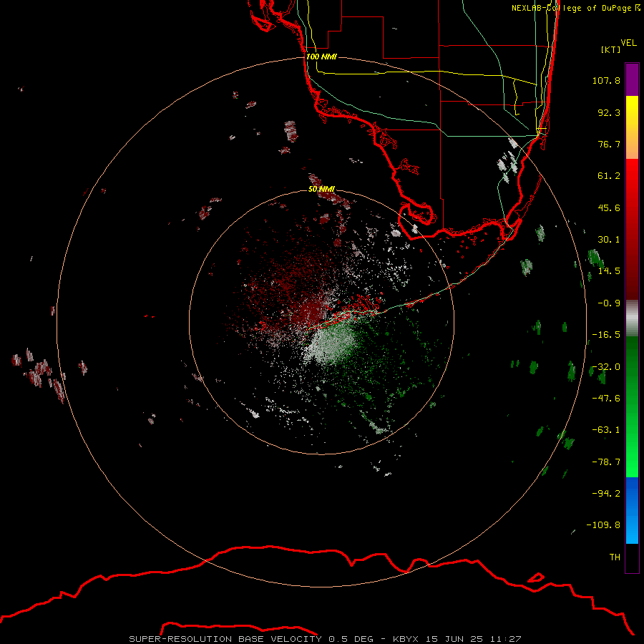The height and width of the screenshot is (644, 644).
Task: Click the Super-Resolution Base Velocity caption text
Action: [x=326, y=639]
